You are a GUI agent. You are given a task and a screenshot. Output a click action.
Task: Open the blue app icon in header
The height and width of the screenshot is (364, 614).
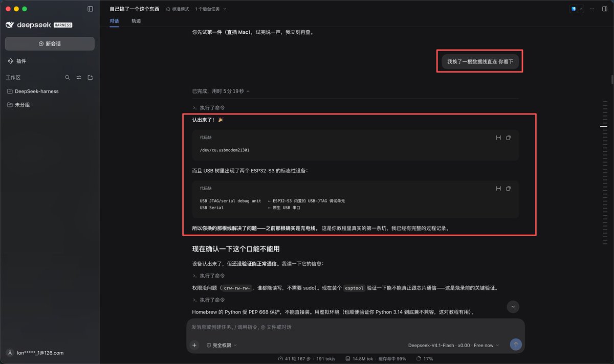pyautogui.click(x=574, y=9)
